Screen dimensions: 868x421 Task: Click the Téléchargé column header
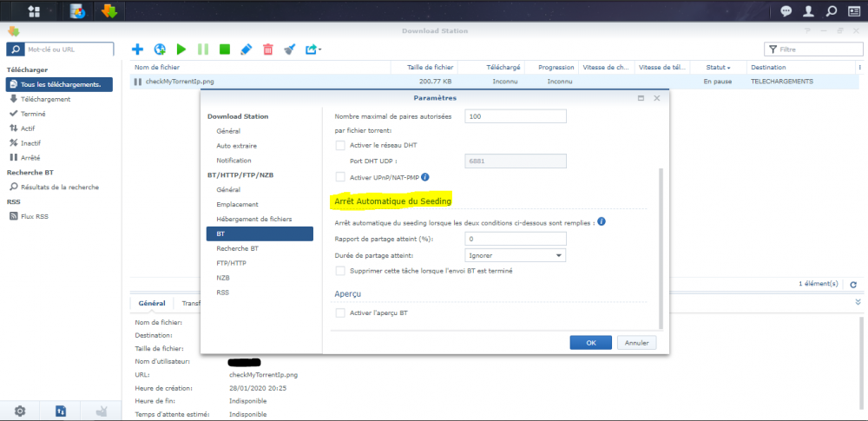pyautogui.click(x=491, y=67)
